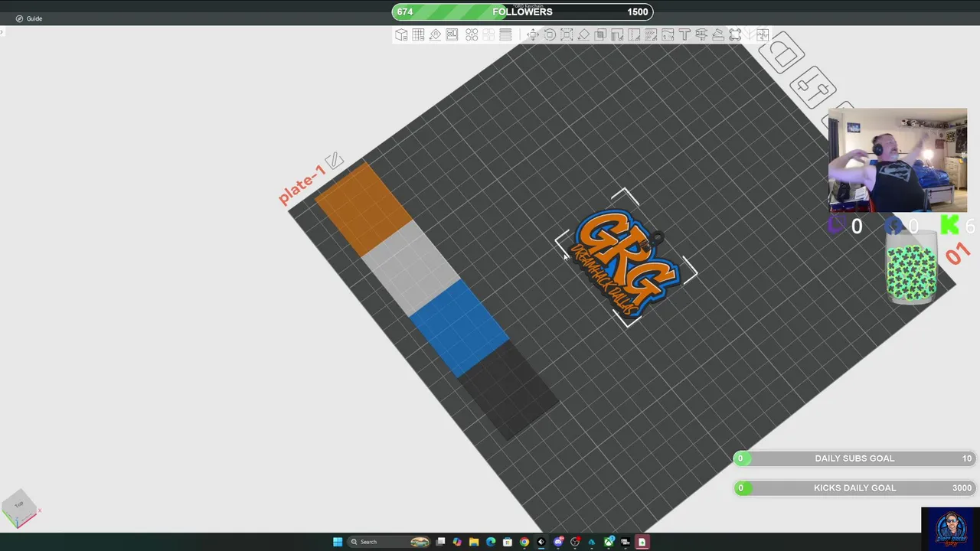The image size is (980, 551).
Task: Click the Split to parts icon
Action: (488, 34)
